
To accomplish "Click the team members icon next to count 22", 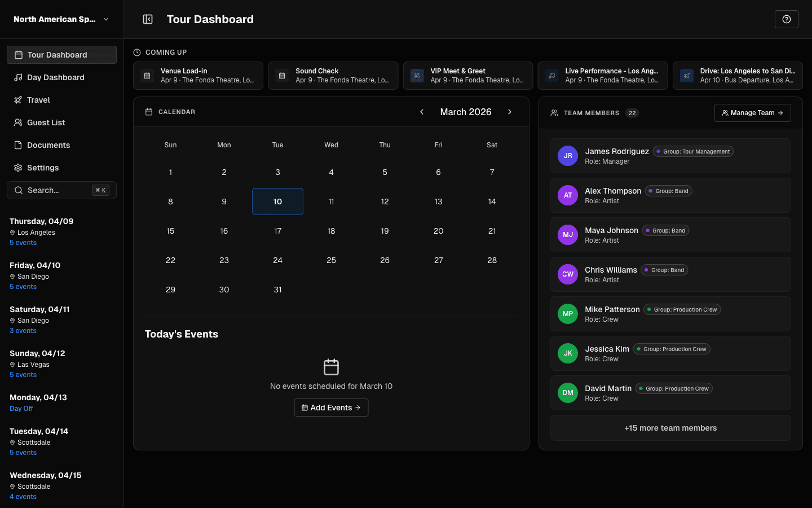I will coord(554,112).
